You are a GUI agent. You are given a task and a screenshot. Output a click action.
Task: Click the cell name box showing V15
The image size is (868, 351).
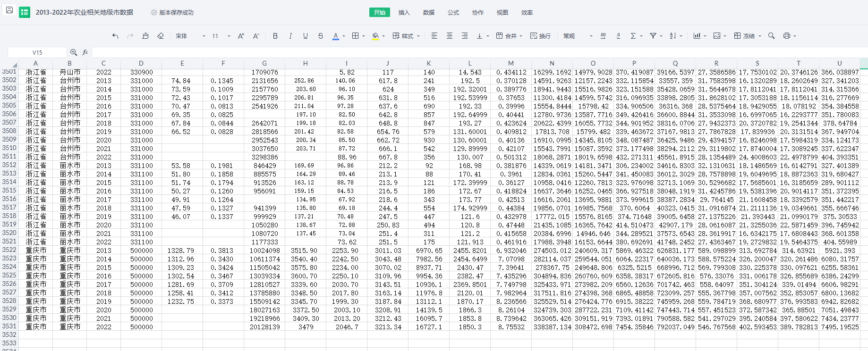pyautogui.click(x=37, y=52)
